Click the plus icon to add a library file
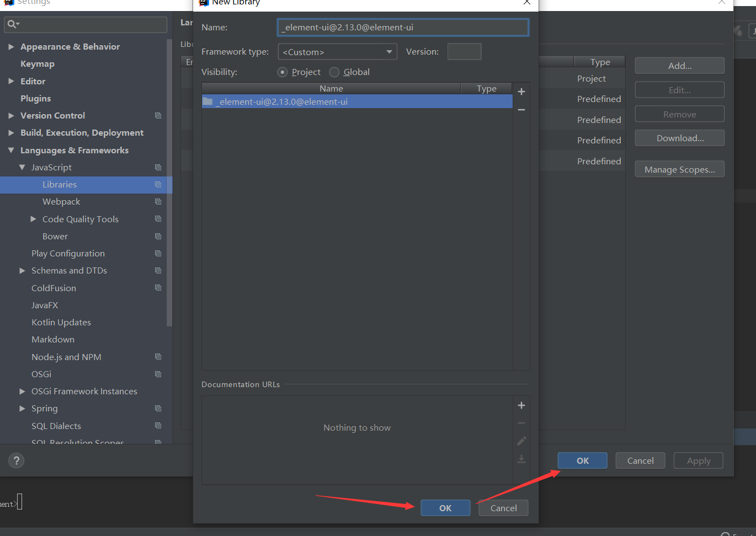756x536 pixels. pyautogui.click(x=521, y=91)
